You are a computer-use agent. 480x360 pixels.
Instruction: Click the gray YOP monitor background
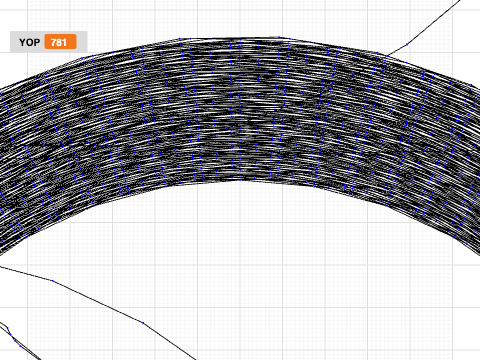click(x=49, y=42)
